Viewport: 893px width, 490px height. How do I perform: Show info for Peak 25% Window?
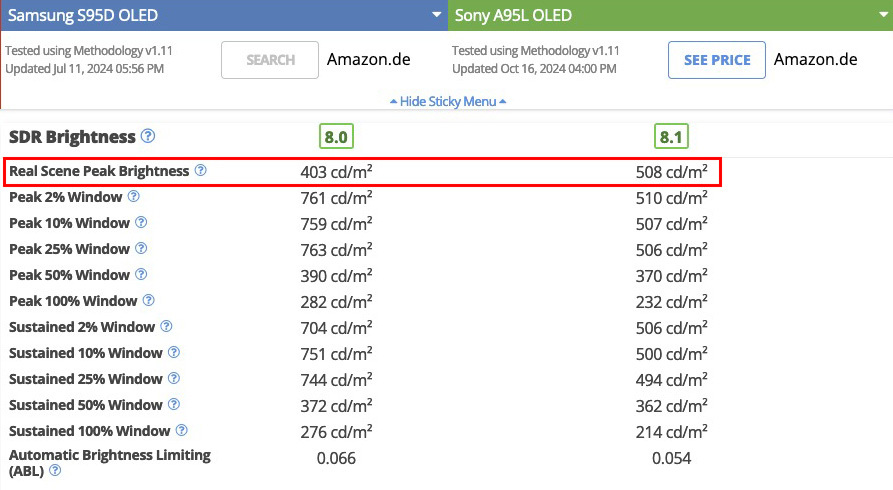pyautogui.click(x=141, y=249)
